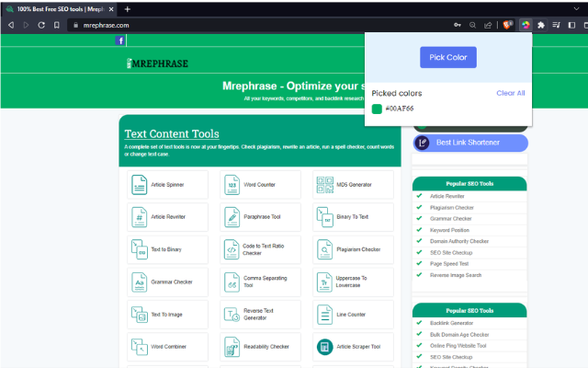Click the Pick Color button

pos(448,57)
